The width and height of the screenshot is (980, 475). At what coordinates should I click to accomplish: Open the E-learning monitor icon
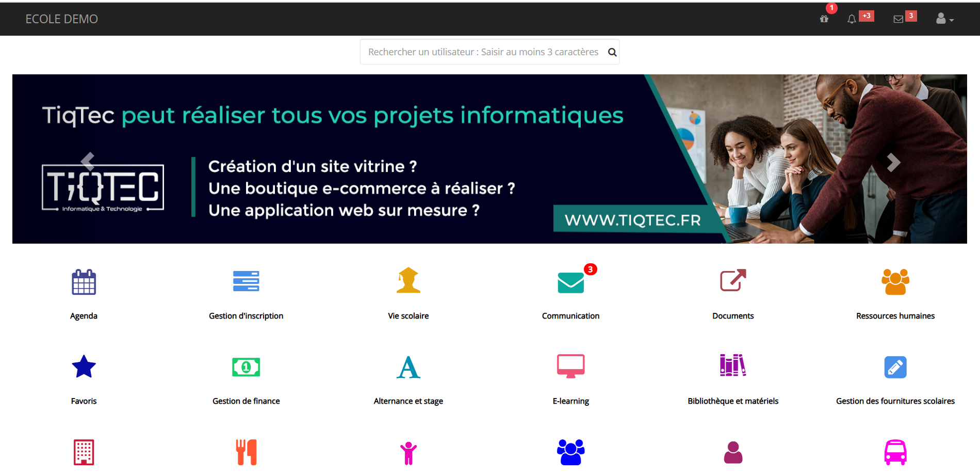570,366
